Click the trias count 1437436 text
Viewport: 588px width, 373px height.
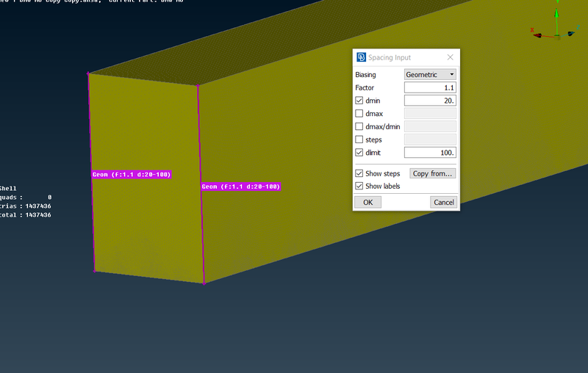pos(38,206)
